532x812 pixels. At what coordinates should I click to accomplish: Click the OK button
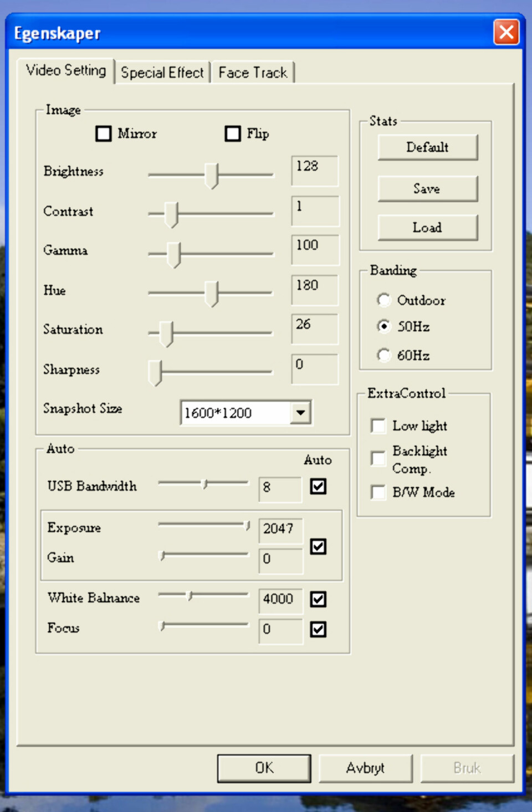[x=264, y=768]
